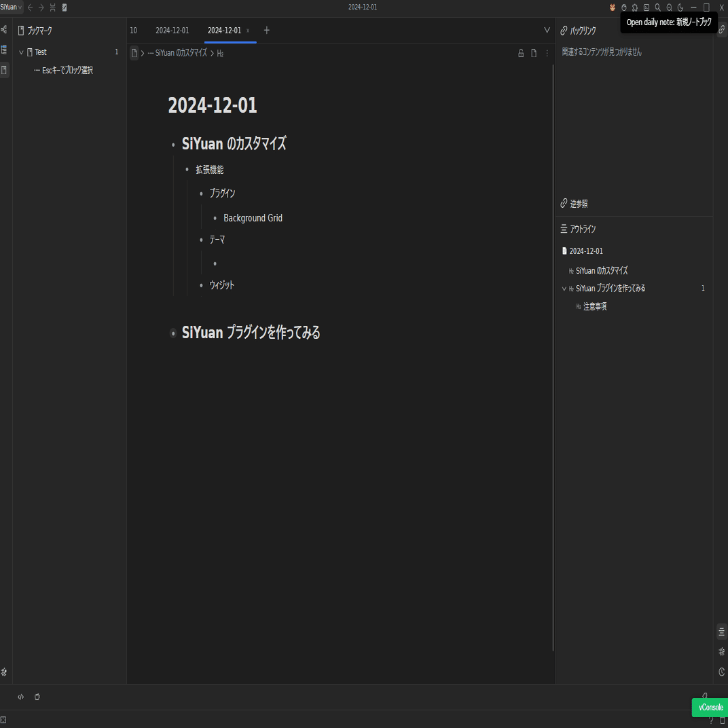Click the document icon in breadcrumb
Image resolution: width=728 pixels, height=728 pixels.
(134, 53)
